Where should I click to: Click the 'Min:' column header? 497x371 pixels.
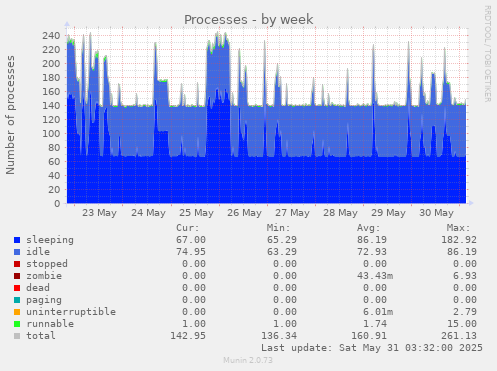point(278,228)
